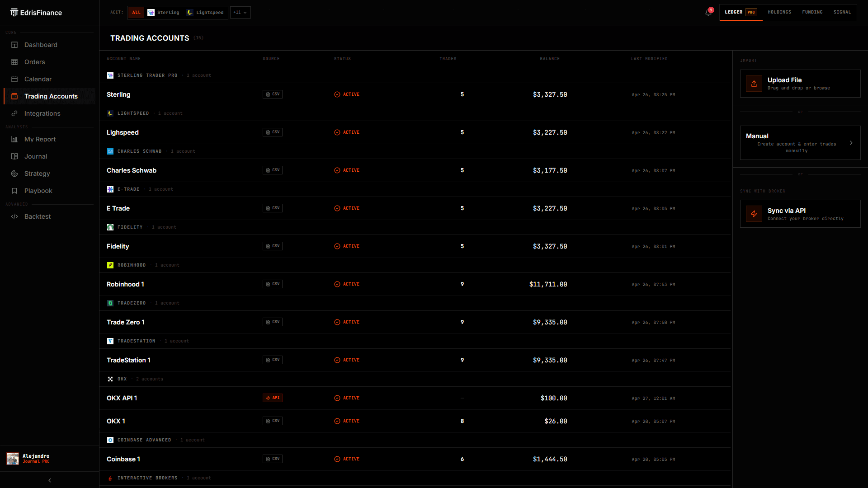Filter by the Sterling account chip
The width and height of the screenshot is (868, 488).
[x=163, y=13]
